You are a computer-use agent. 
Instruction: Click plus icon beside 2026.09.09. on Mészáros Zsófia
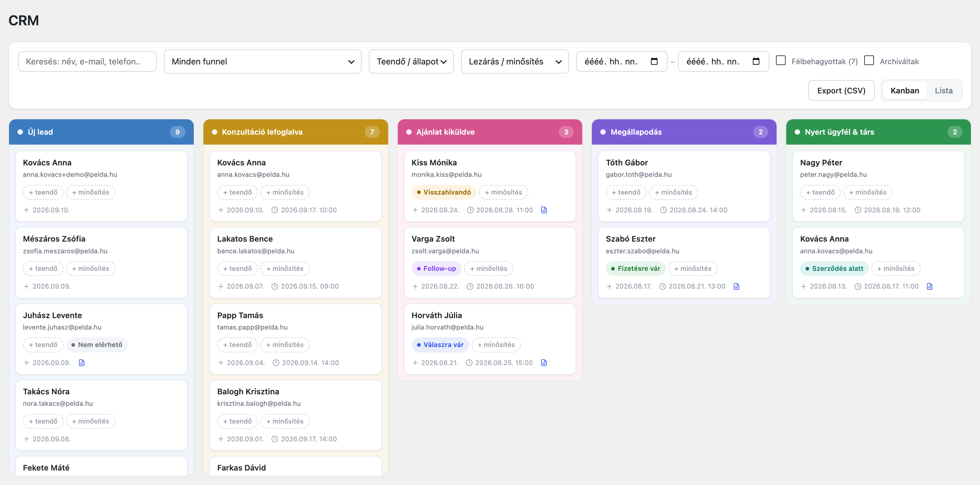click(26, 286)
